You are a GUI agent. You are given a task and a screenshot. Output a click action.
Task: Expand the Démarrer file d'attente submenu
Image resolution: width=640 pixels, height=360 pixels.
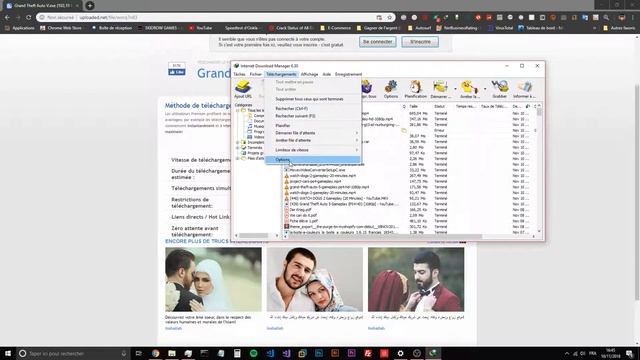pos(313,133)
